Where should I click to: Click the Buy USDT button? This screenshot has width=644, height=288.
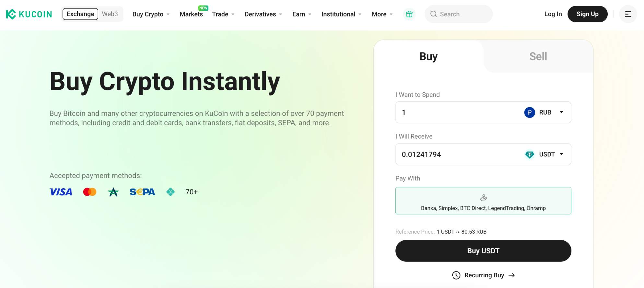pyautogui.click(x=483, y=250)
